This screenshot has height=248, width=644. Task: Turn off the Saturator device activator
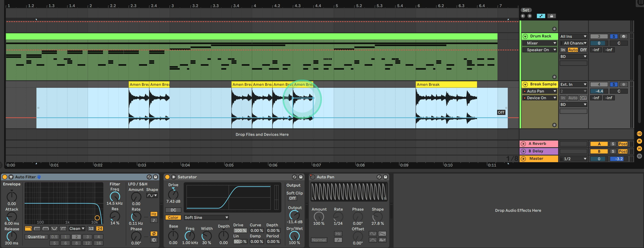(x=167, y=177)
